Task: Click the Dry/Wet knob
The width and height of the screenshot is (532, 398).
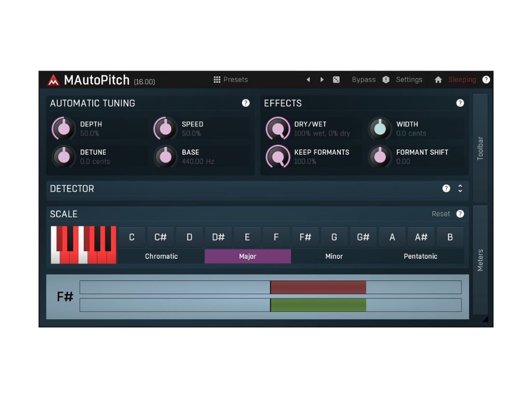Action: pos(278,129)
